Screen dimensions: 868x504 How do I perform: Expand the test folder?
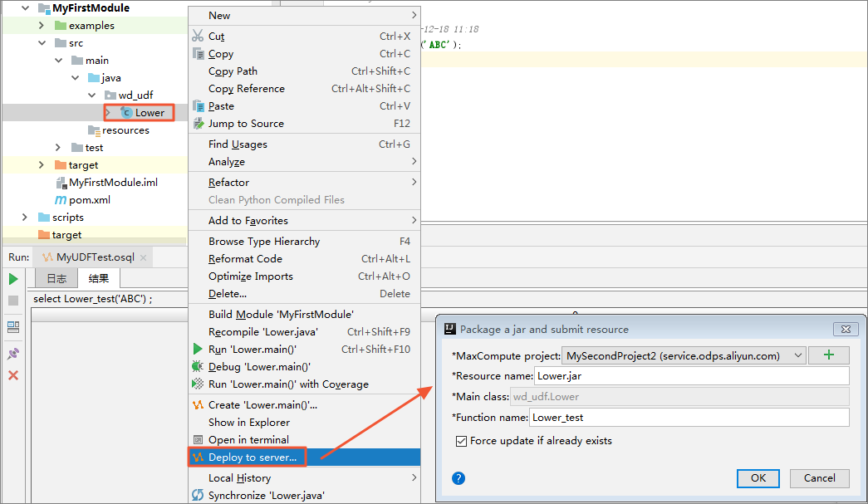[58, 148]
